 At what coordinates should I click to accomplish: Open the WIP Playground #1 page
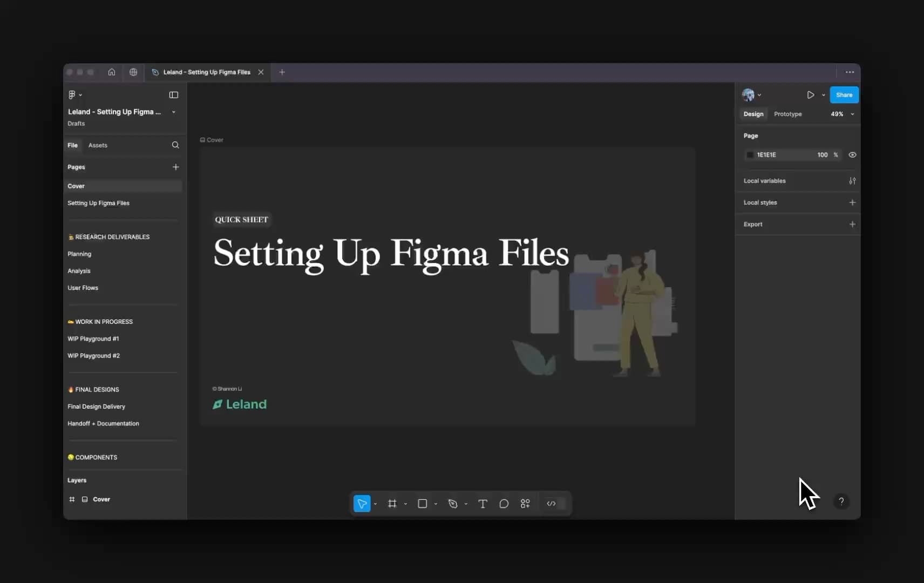(93, 339)
